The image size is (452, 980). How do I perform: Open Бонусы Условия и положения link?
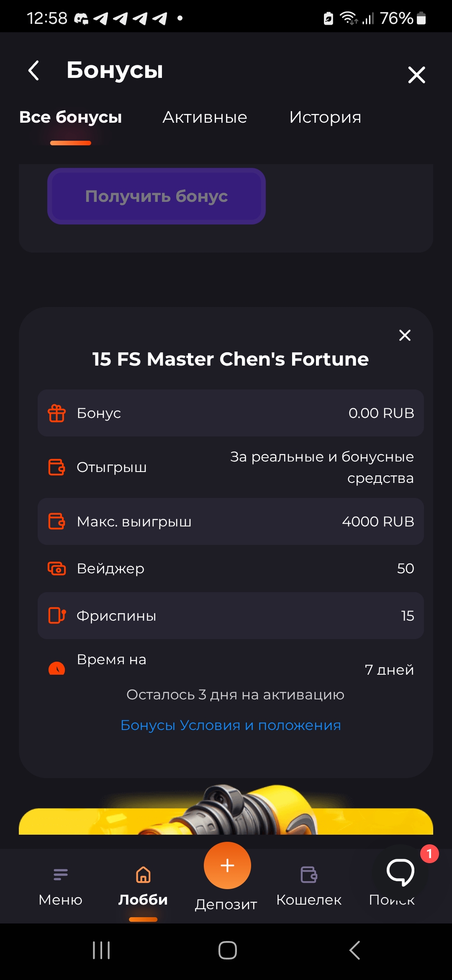pos(231,725)
